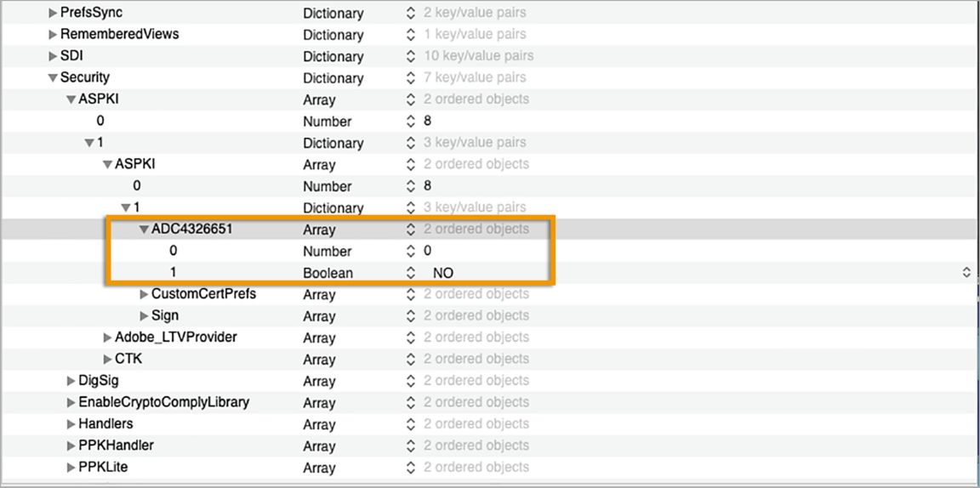Expand the DigSig array
This screenshot has width=980, height=488.
pyautogui.click(x=71, y=381)
